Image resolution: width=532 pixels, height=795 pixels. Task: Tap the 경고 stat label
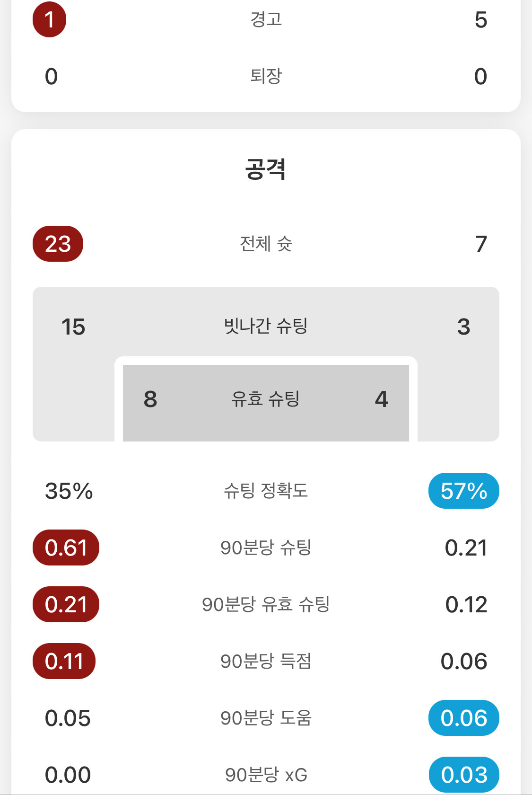pos(266,19)
